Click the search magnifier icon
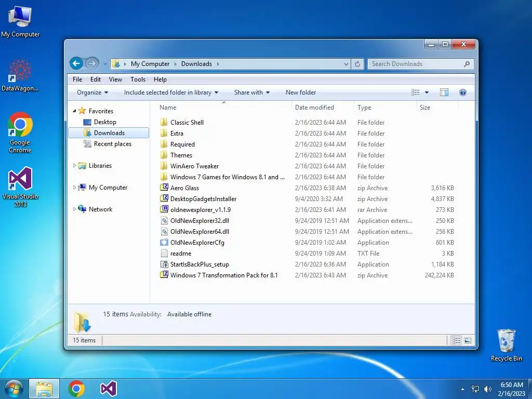This screenshot has width=532, height=399. [x=467, y=64]
